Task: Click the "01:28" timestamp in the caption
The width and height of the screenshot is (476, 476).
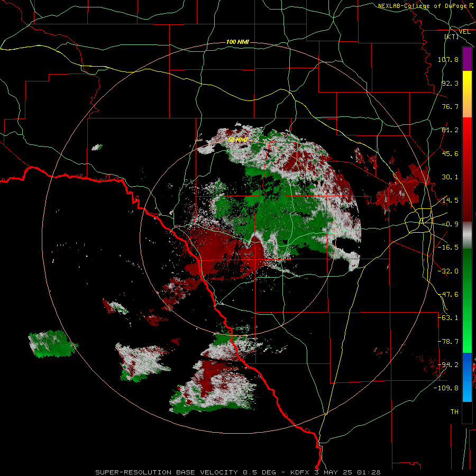Action: [369, 472]
